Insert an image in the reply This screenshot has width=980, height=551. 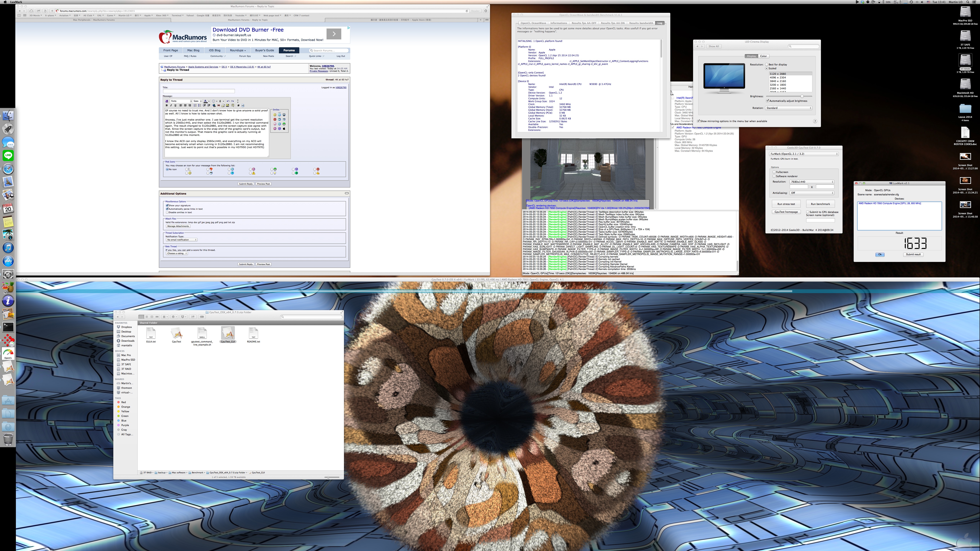point(228,105)
